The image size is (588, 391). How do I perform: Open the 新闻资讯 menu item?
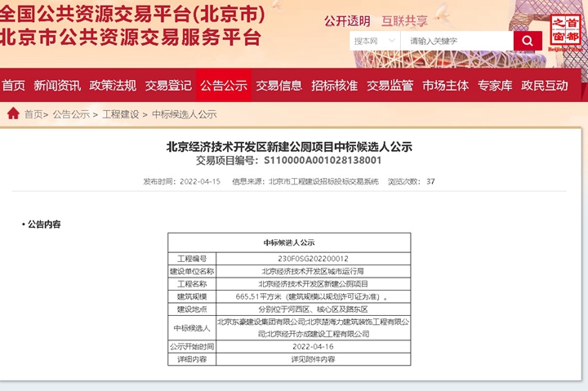pyautogui.click(x=57, y=85)
